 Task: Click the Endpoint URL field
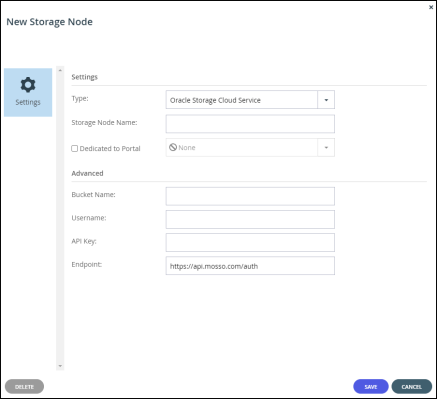click(250, 266)
